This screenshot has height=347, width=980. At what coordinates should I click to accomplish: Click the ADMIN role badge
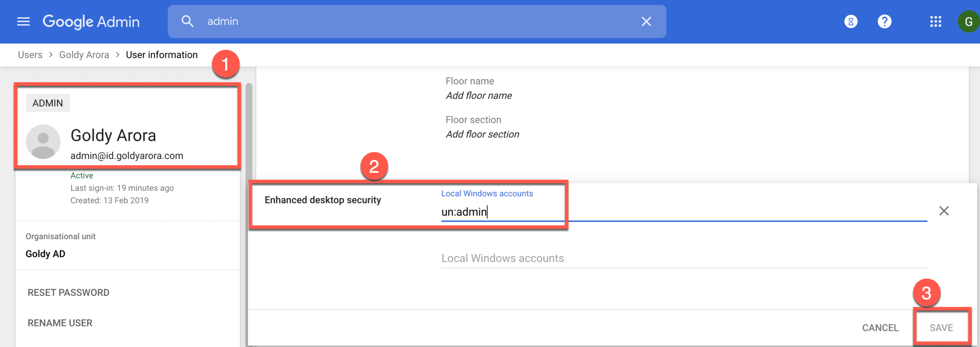click(48, 103)
